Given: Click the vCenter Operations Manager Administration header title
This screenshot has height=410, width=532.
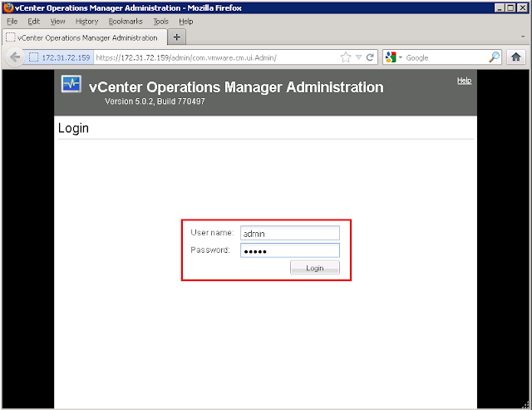Looking at the screenshot, I should tap(236, 87).
